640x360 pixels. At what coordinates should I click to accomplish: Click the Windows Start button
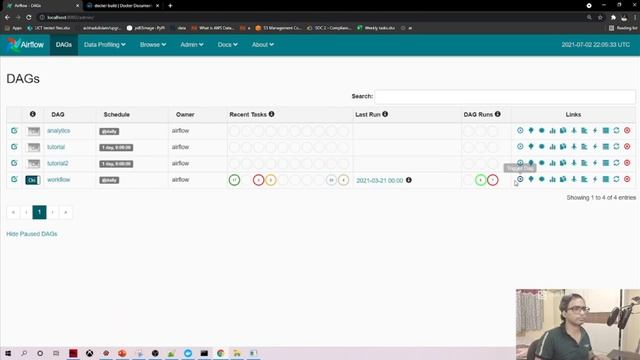click(8, 353)
